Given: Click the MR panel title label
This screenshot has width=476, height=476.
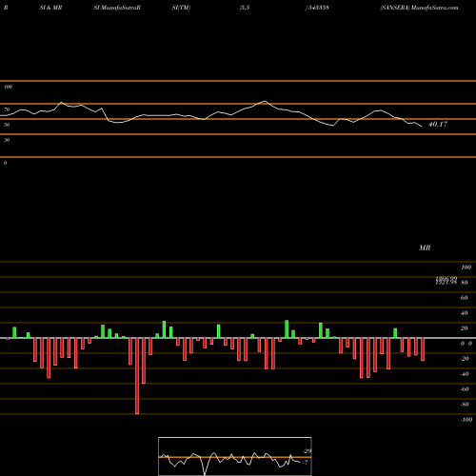Looking at the screenshot, I should [425, 248].
